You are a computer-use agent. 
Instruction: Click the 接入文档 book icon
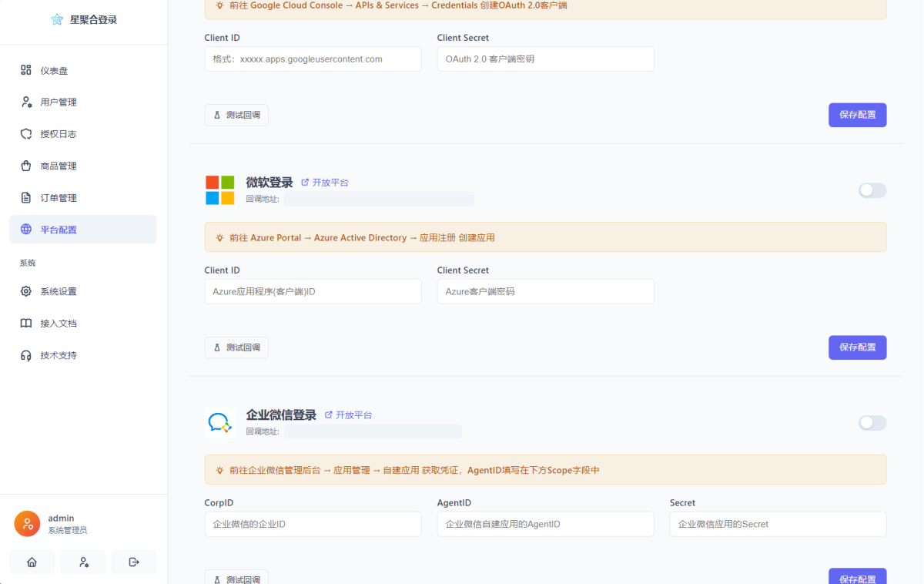[26, 324]
